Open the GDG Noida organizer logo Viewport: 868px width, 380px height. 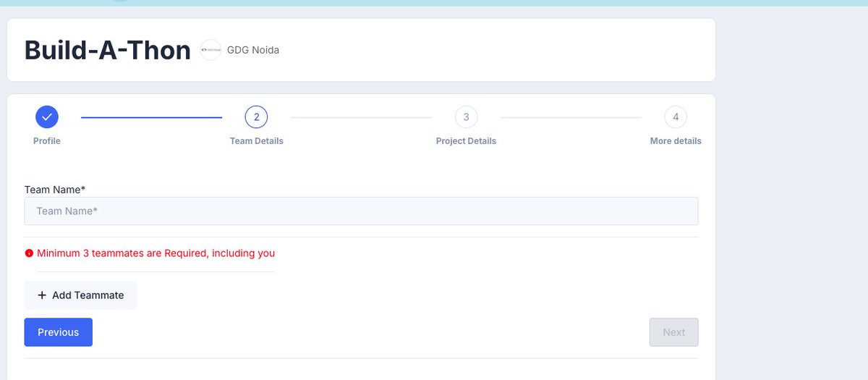click(210, 50)
